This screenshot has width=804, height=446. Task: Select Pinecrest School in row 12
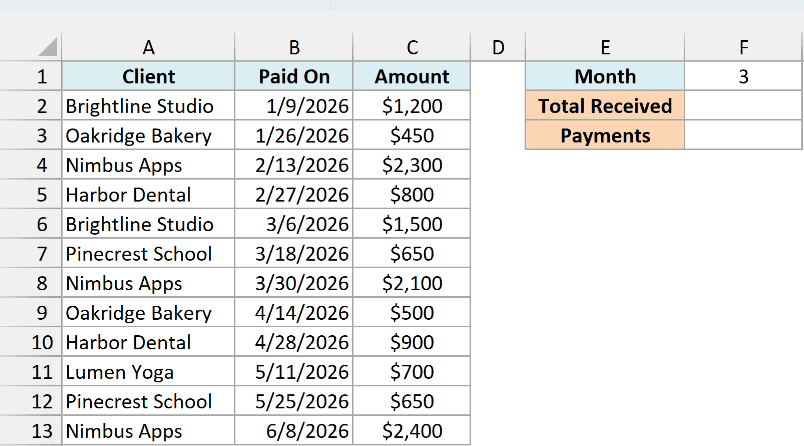pos(148,401)
